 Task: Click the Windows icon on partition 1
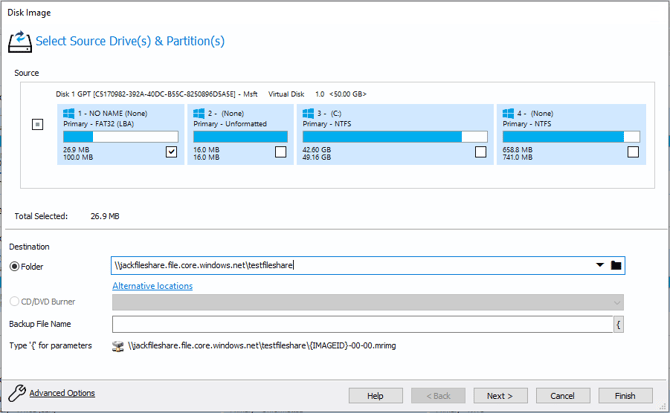tap(69, 114)
